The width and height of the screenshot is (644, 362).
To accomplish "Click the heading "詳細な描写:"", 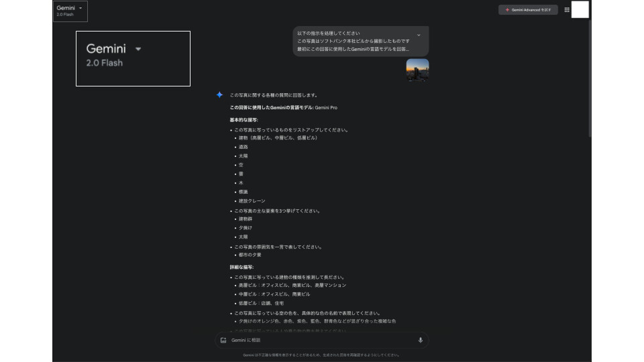I will tap(241, 267).
